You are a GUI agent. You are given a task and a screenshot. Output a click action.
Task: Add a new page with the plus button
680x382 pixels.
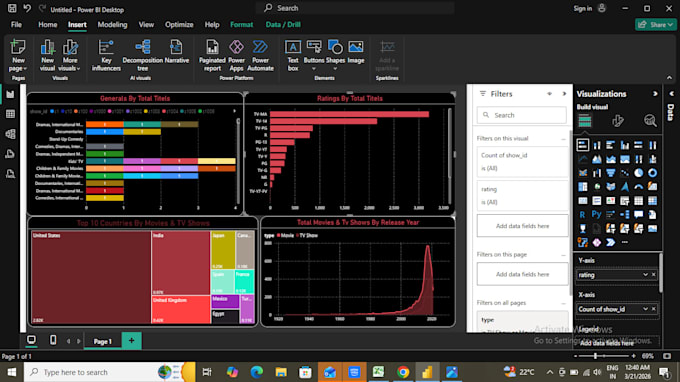coord(131,341)
